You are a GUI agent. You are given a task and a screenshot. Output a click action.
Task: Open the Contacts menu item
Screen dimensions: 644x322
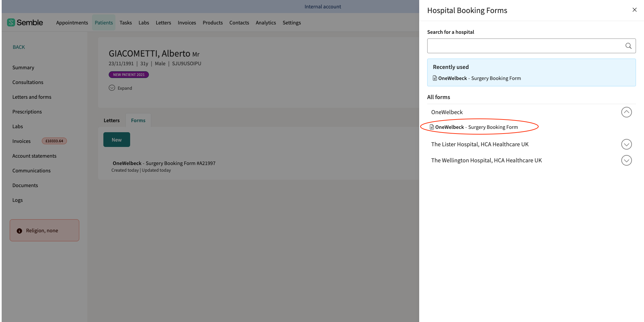[x=239, y=23]
